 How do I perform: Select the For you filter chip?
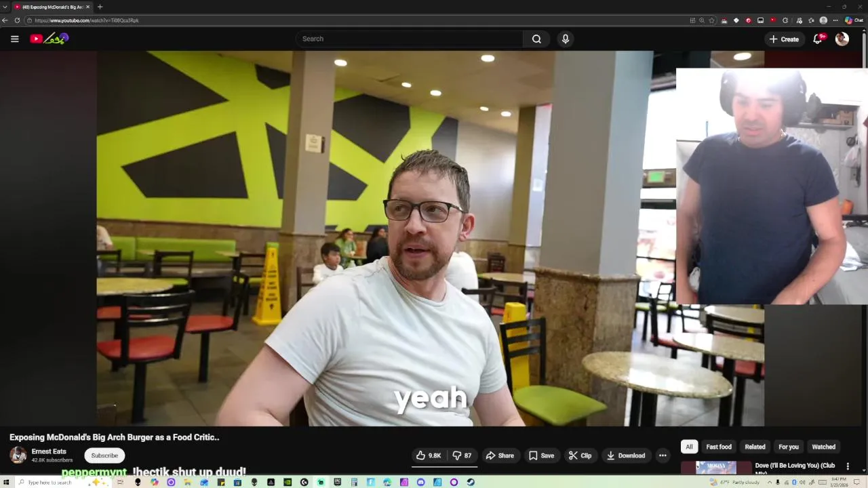coord(789,447)
